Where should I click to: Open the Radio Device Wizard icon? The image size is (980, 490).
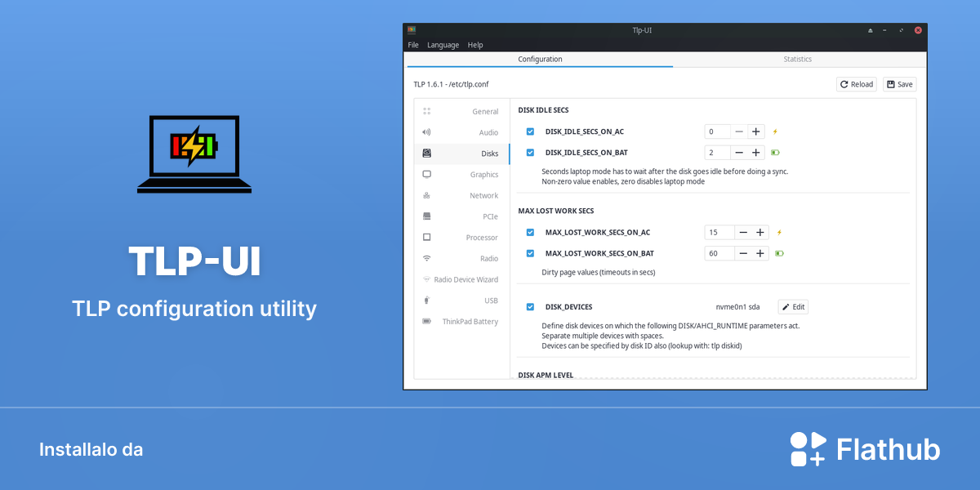(x=426, y=279)
